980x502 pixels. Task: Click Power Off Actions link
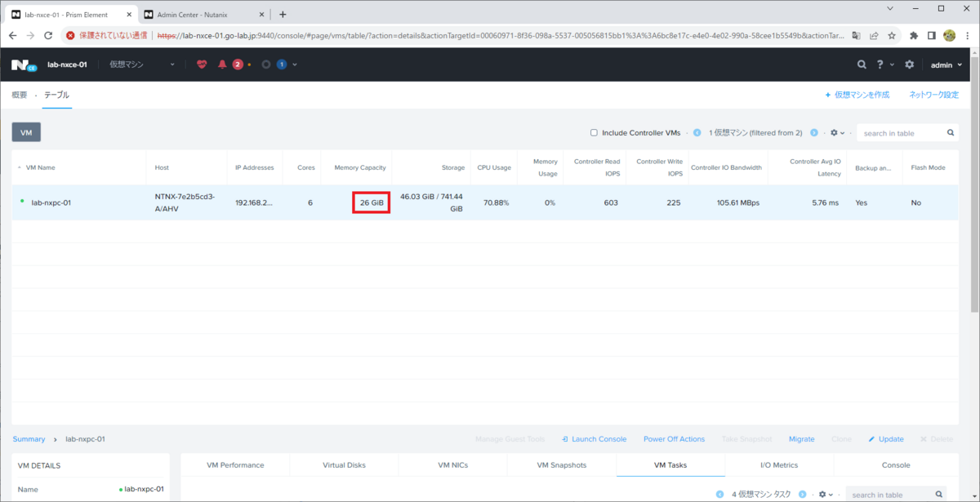pyautogui.click(x=674, y=438)
